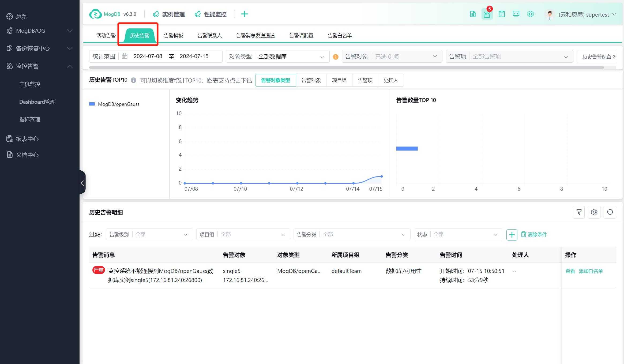Open the 项目组 filter dropdown
The image size is (624, 364).
point(243,235)
